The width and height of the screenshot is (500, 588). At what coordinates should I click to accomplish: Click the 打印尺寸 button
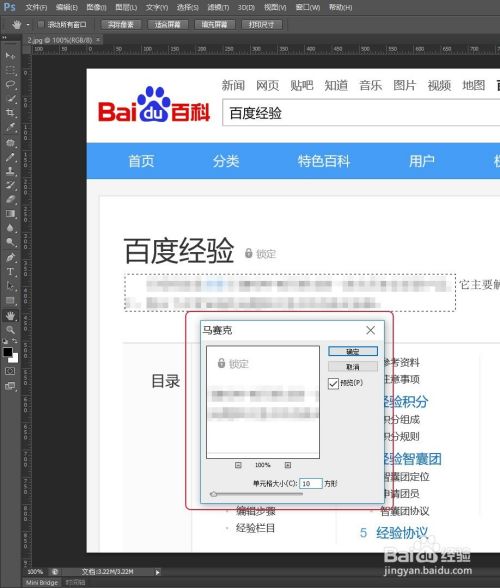(262, 25)
